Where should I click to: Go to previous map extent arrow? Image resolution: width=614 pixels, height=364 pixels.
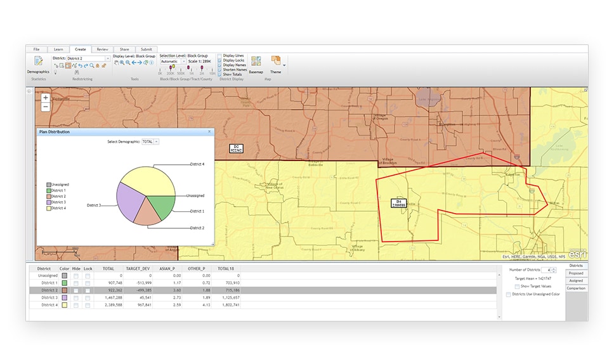(x=134, y=63)
